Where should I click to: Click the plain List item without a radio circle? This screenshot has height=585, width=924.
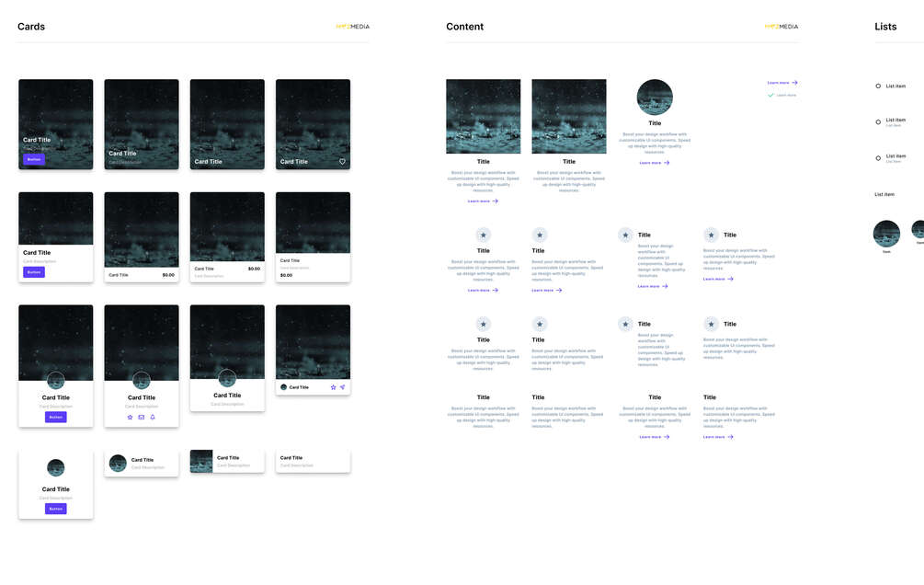884,194
